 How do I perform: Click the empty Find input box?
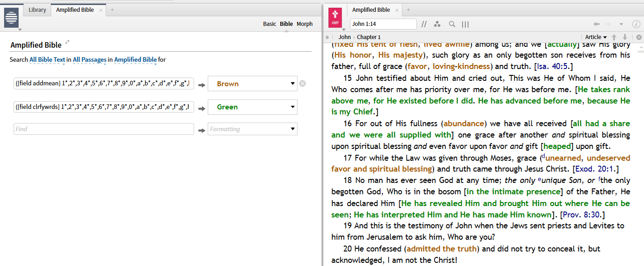[x=104, y=129]
